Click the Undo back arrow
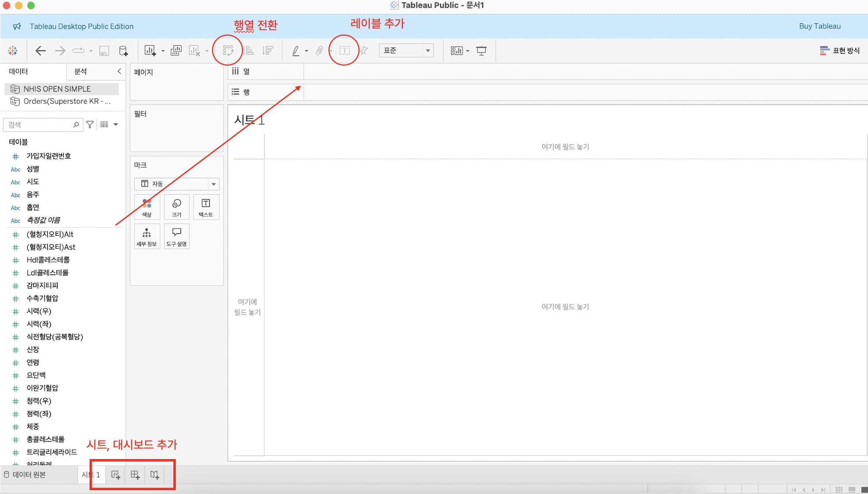Viewport: 868px width, 494px height. click(40, 51)
